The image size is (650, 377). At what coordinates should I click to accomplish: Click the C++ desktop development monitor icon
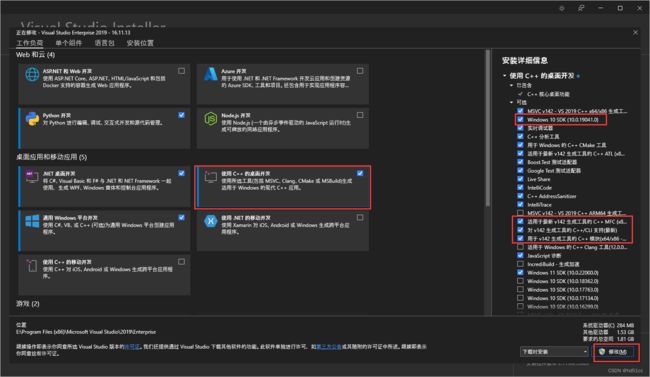[211, 177]
